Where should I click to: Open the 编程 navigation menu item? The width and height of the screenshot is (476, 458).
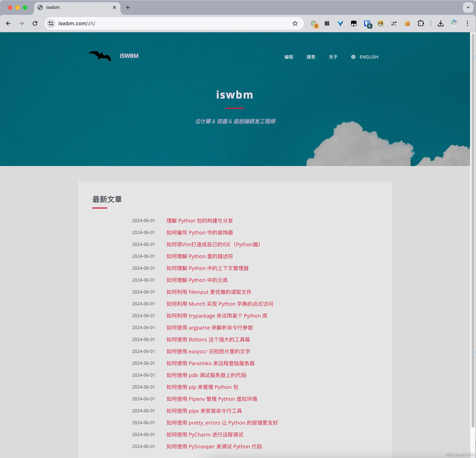tap(289, 57)
